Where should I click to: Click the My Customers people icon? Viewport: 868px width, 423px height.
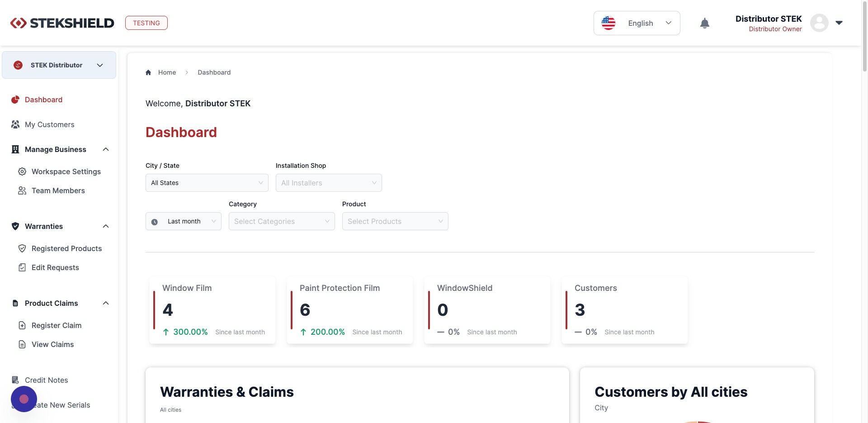[x=15, y=124]
